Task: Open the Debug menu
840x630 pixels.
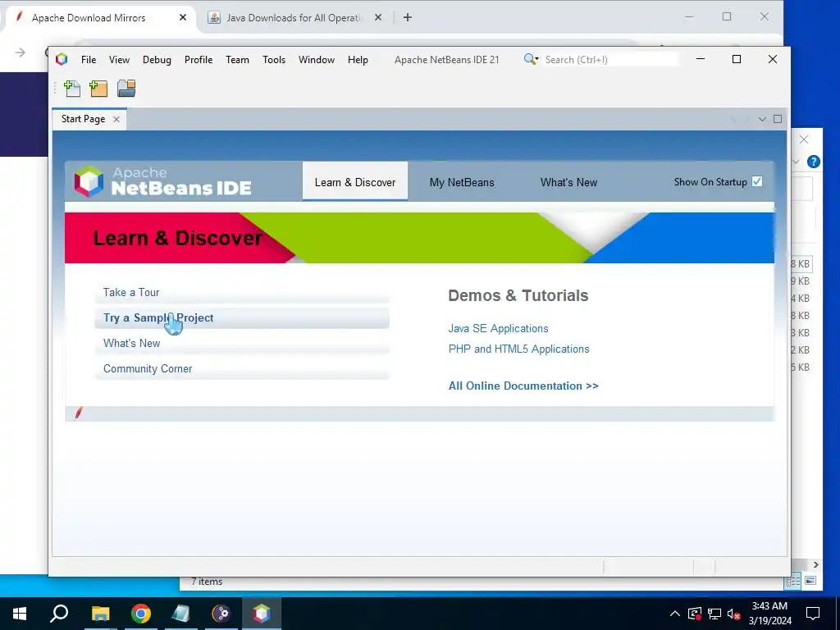Action: (157, 59)
